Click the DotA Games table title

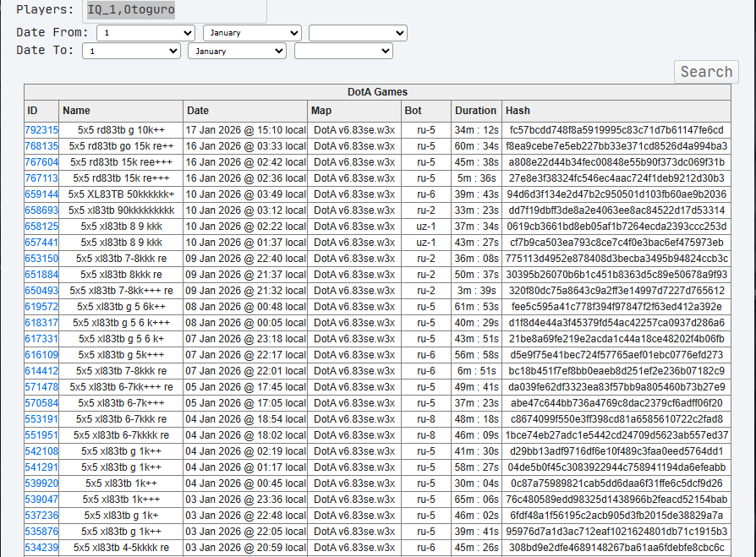(377, 92)
